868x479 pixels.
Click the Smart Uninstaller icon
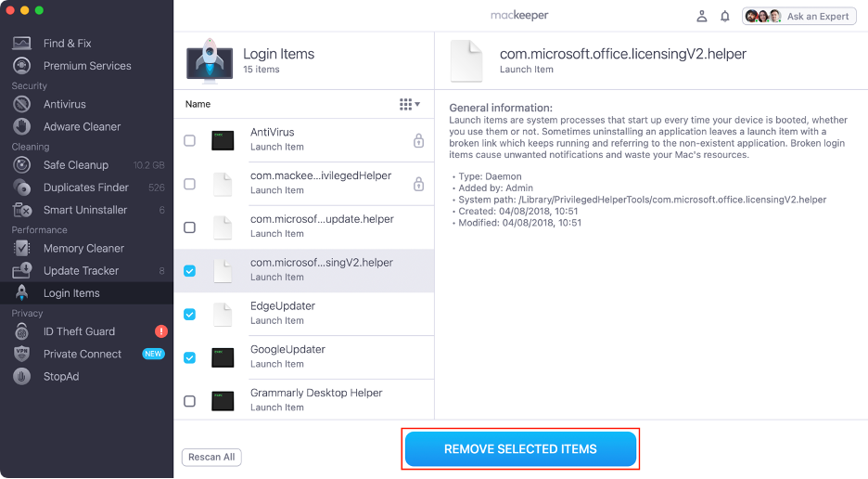click(x=21, y=210)
